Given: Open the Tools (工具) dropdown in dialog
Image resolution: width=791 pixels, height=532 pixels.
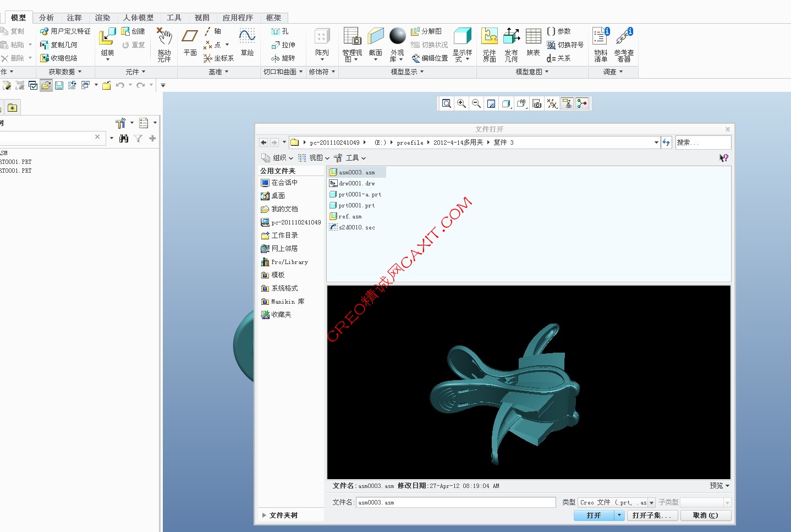Looking at the screenshot, I should click(x=350, y=158).
